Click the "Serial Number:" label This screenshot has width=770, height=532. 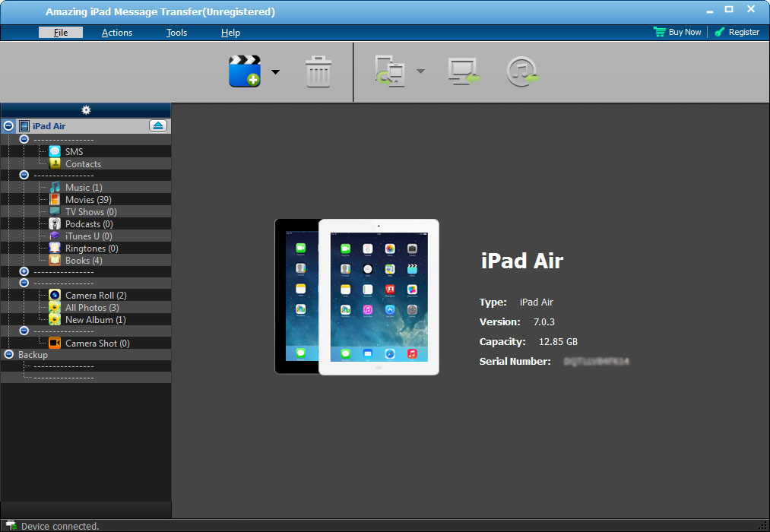(x=515, y=361)
